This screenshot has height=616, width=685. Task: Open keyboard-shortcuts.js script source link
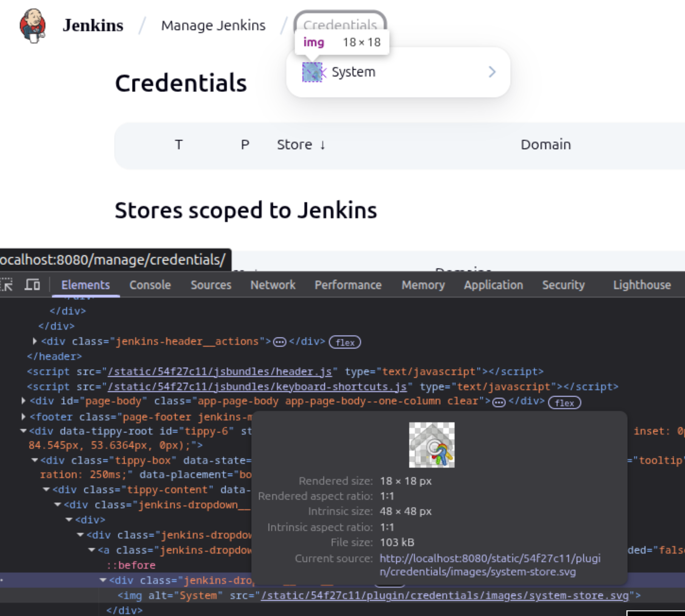257,387
